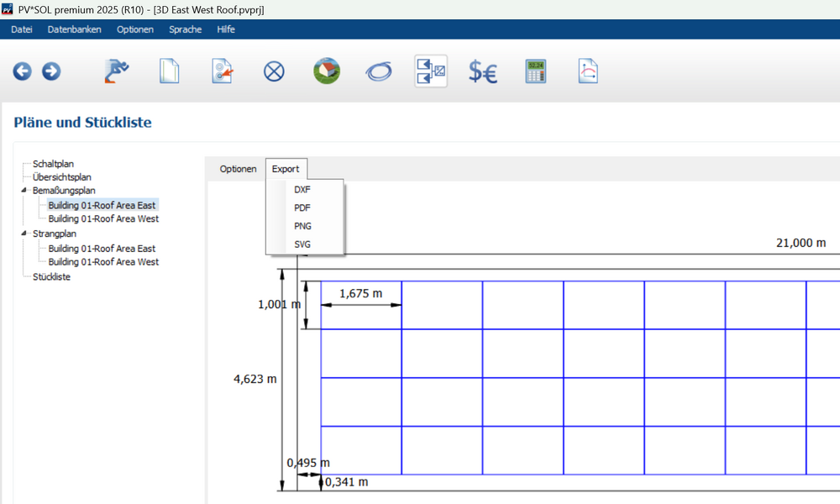Click the forward navigation arrow icon
Screen dimensions: 840x504
(51, 72)
